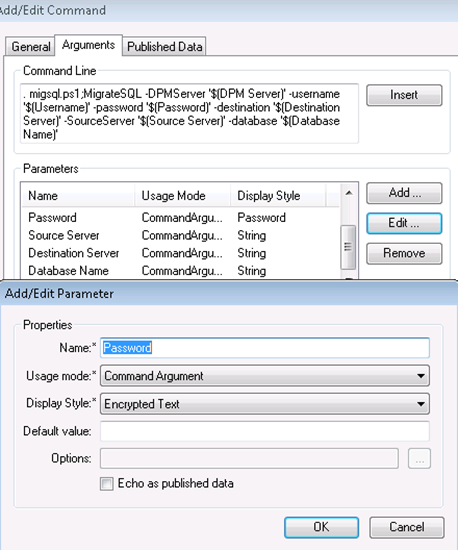Viewport: 458px width, 550px height.
Task: Switch to the General tab
Action: pos(30,46)
